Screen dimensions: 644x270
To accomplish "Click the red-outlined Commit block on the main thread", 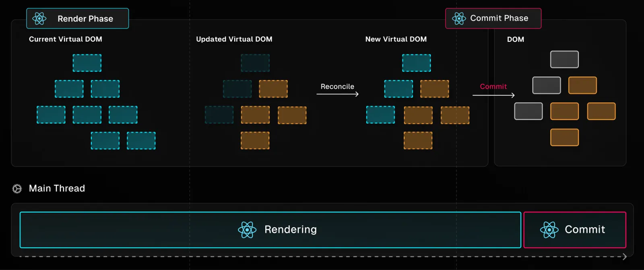I will [575, 230].
